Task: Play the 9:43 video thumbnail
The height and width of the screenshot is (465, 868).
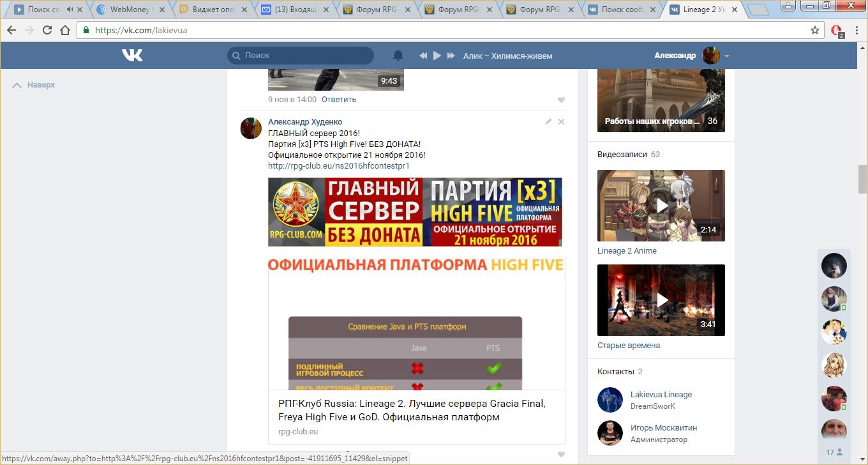Action: 336,79
